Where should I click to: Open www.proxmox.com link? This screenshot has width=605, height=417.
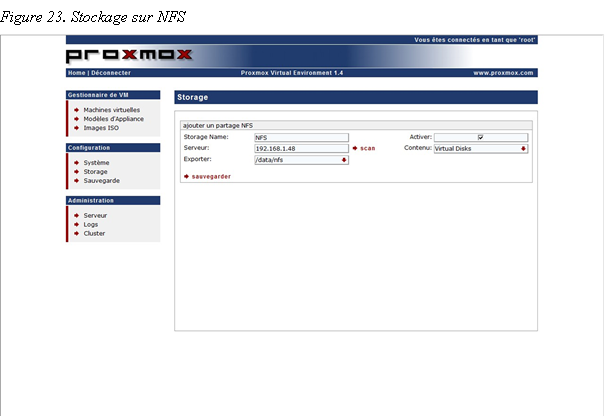click(503, 73)
